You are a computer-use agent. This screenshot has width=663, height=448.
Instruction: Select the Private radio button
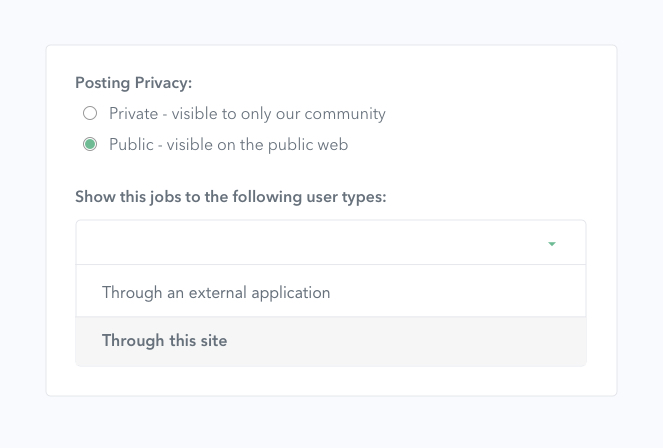[90, 113]
